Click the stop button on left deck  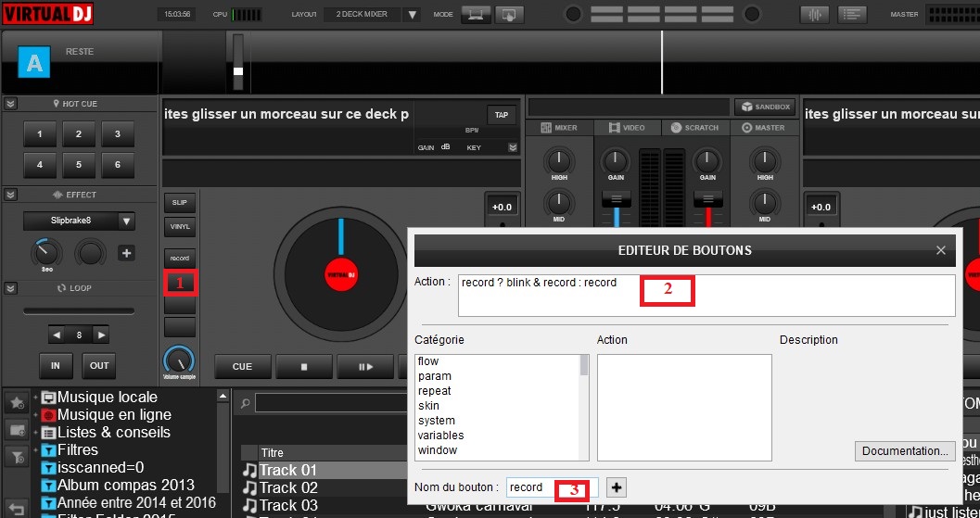click(x=304, y=367)
